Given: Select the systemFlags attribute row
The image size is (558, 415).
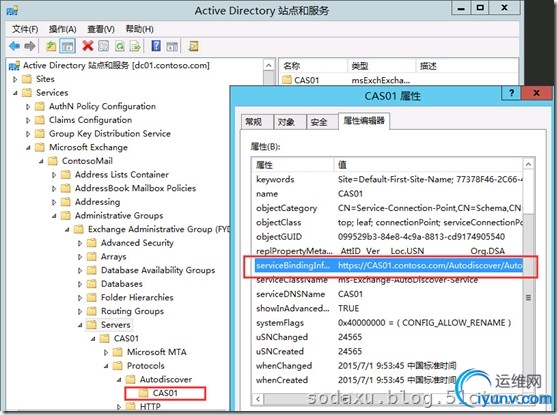Looking at the screenshot, I should click(x=389, y=323).
